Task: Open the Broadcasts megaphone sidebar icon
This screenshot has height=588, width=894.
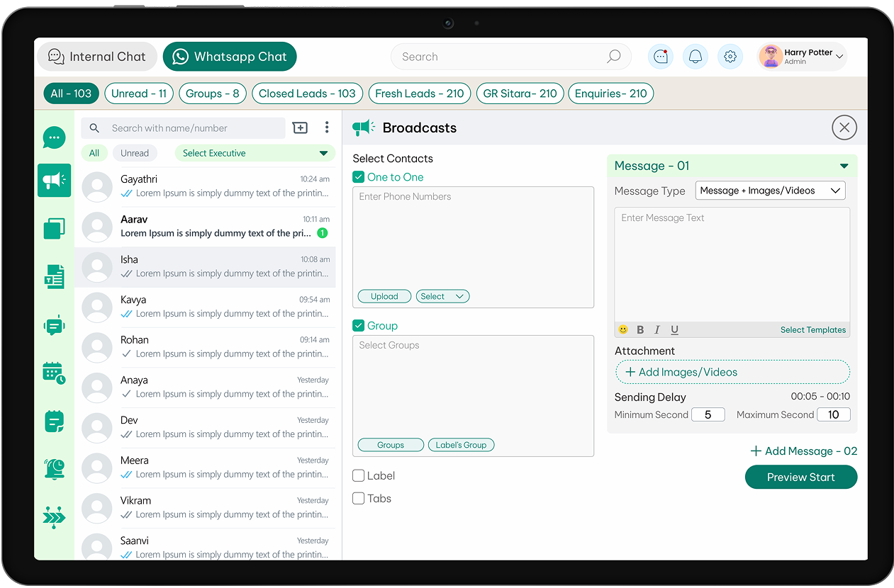Action: click(x=55, y=181)
